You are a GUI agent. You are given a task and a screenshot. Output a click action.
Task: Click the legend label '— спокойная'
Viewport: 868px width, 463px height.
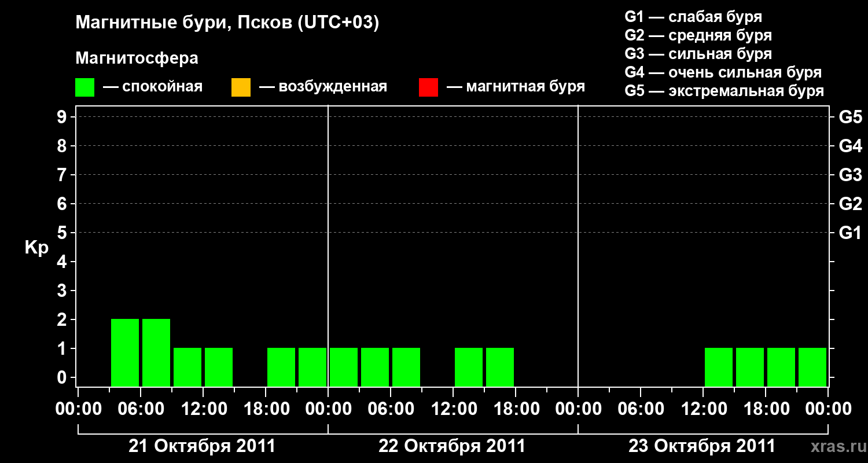tap(153, 87)
